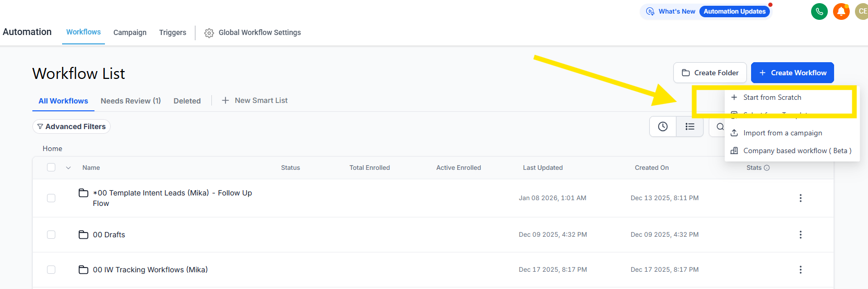Open the 00 Drafts folder icon
The width and height of the screenshot is (868, 289).
point(84,235)
